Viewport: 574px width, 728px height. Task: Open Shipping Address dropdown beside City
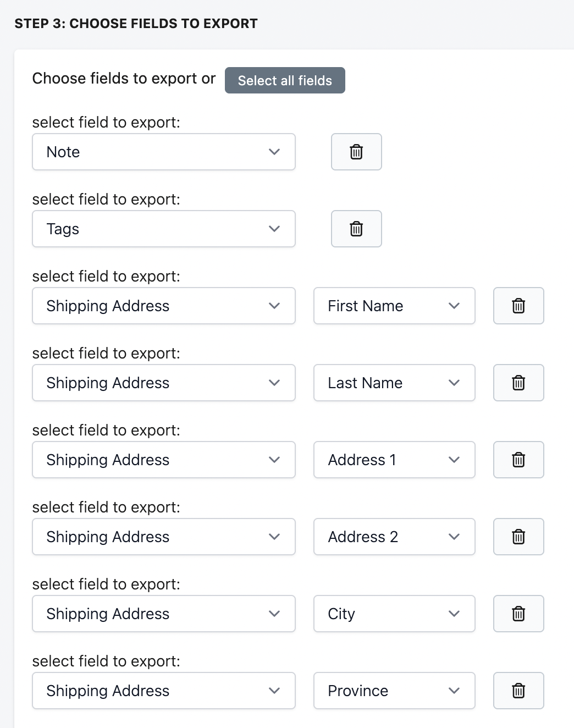[164, 614]
